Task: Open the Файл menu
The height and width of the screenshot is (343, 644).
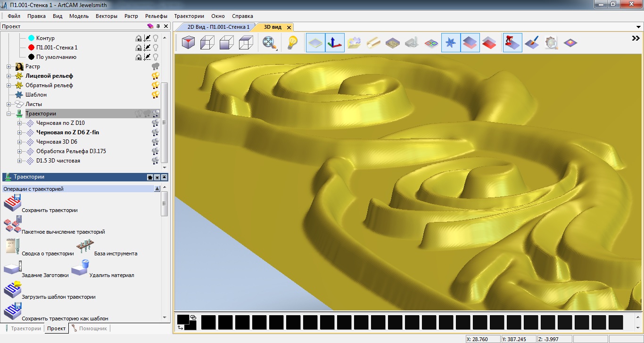Action: (14, 16)
